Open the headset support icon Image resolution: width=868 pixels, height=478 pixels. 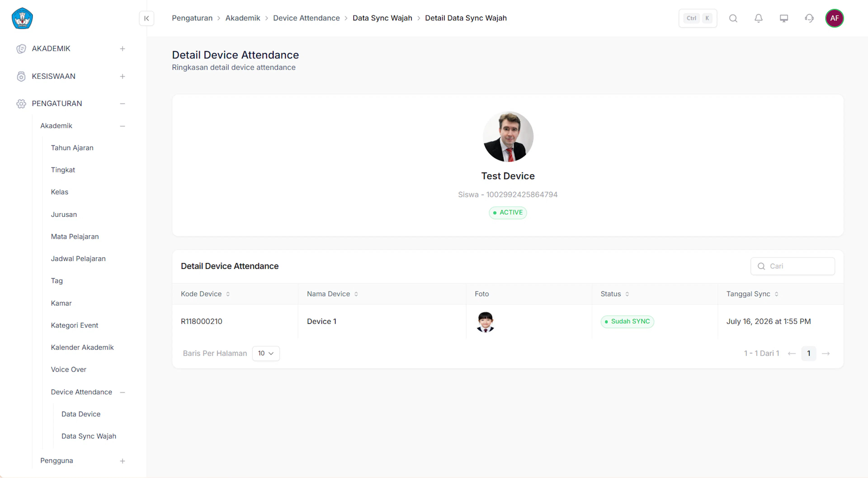click(809, 18)
